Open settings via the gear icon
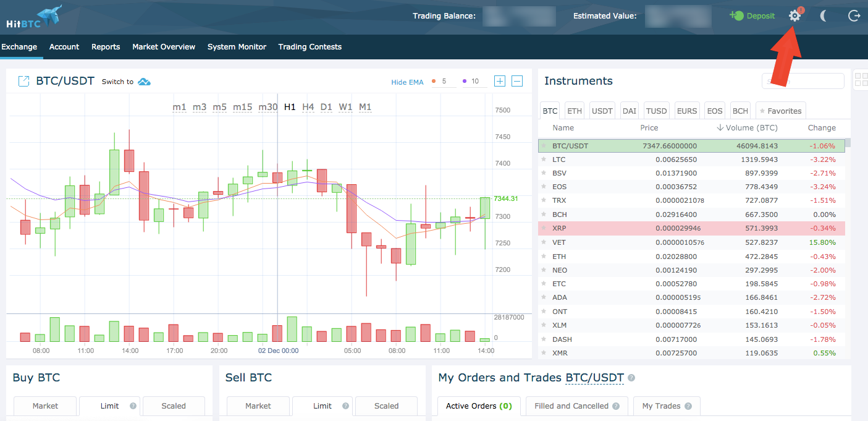This screenshot has height=421, width=868. [795, 16]
